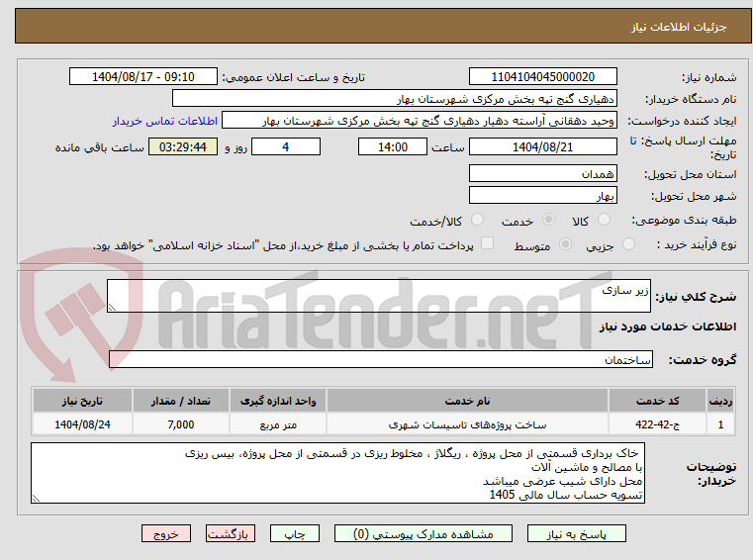The height and width of the screenshot is (560, 753).
Task: Click the row number cell 1
Action: click(720, 424)
